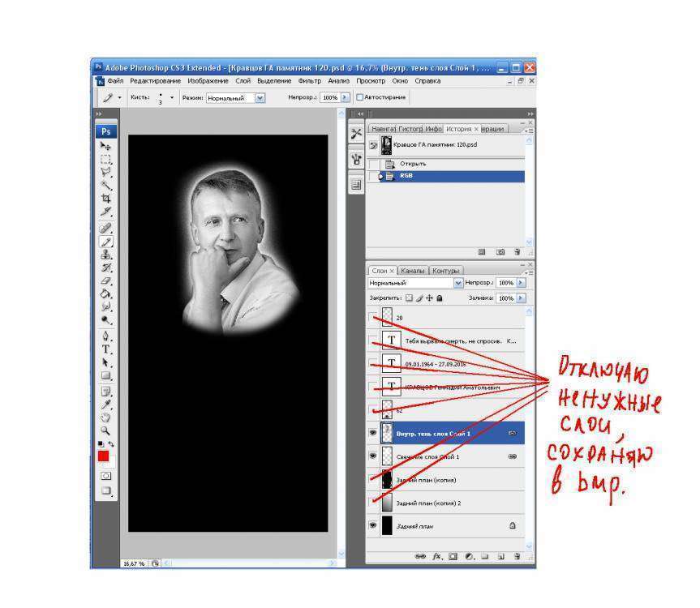The image size is (700, 608).
Task: Select the Открыть history state
Action: click(412, 164)
